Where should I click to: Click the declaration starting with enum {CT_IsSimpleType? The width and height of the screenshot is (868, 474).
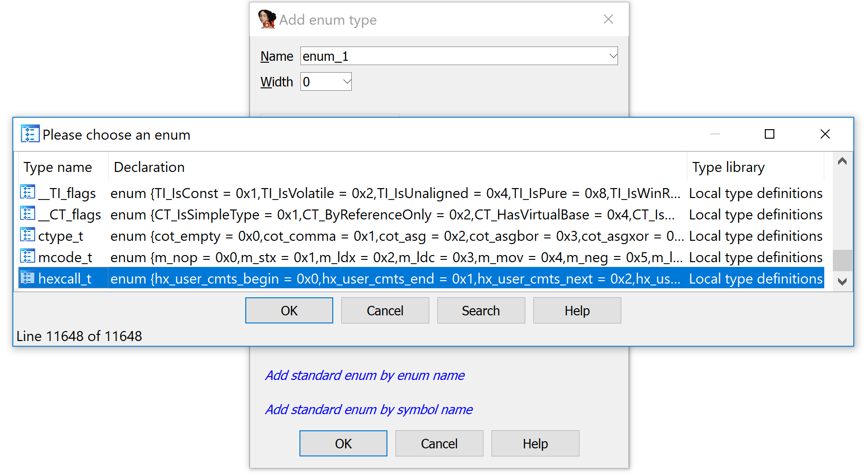393,215
